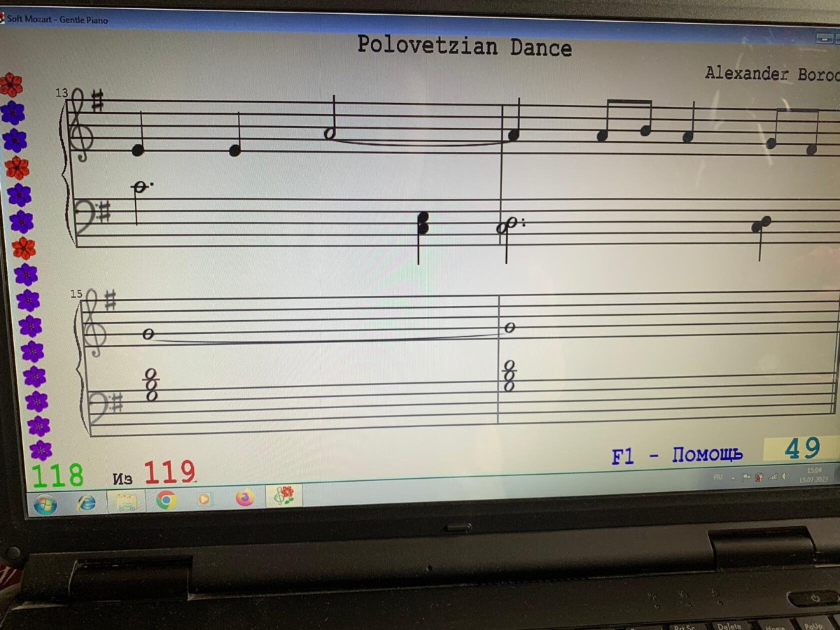Open Windows Explorer folder on taskbar
The image size is (840, 630).
tap(126, 500)
